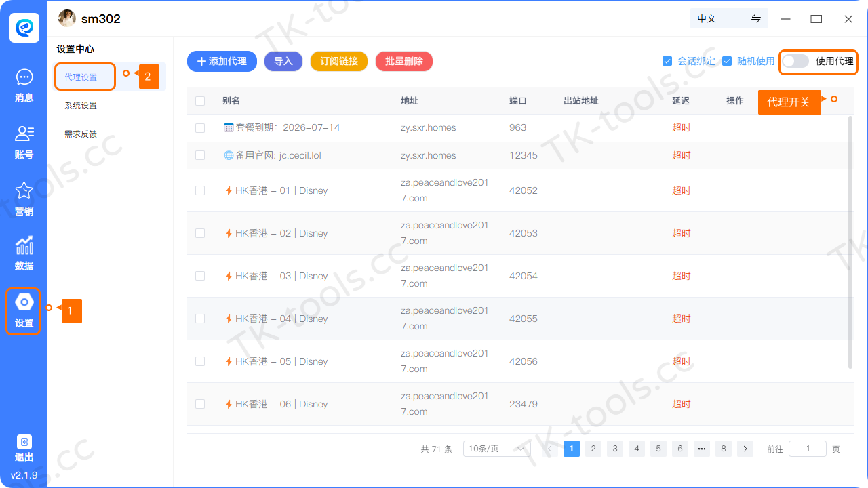Click the 端口 column header

coord(518,101)
